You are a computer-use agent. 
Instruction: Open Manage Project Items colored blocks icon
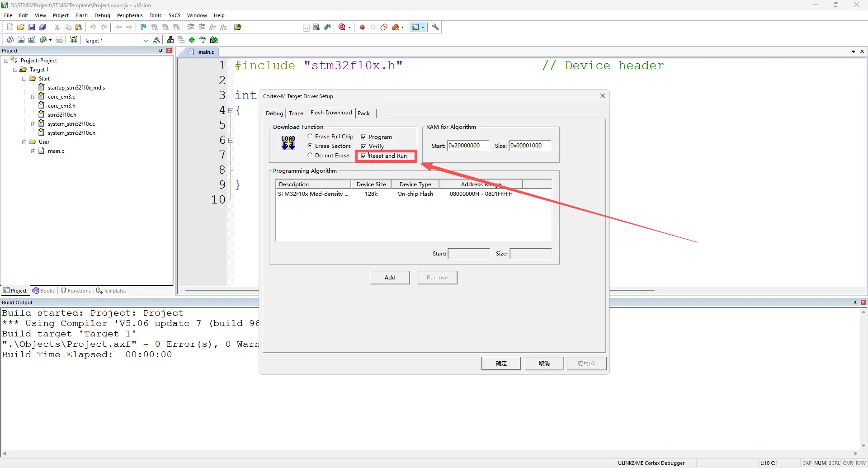(x=170, y=40)
